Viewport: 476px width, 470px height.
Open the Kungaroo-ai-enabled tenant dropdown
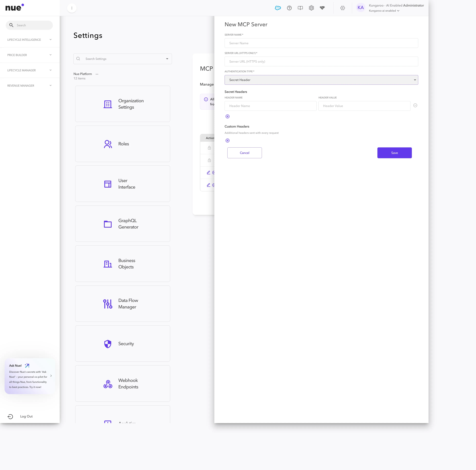pyautogui.click(x=384, y=11)
